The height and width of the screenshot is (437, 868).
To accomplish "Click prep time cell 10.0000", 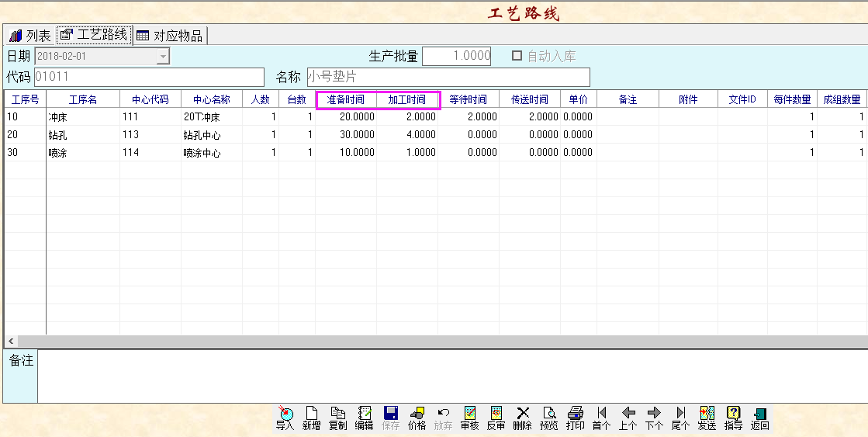I will pyautogui.click(x=346, y=152).
